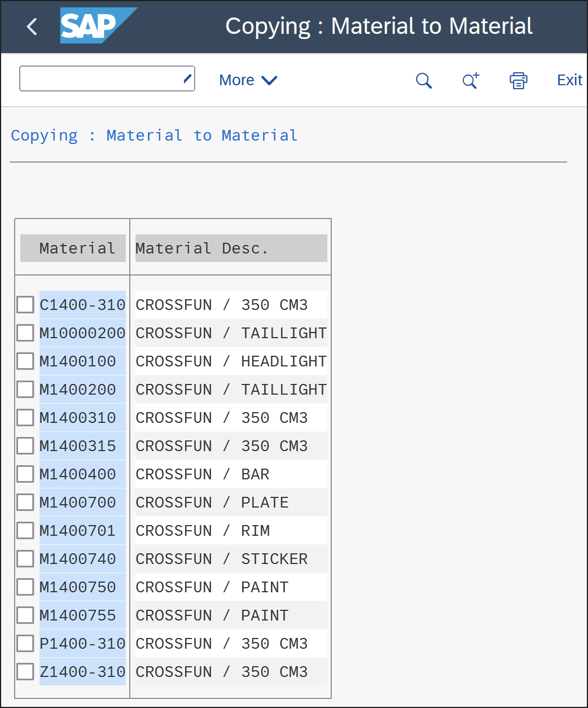Mark the checkbox for M1400310

tap(25, 418)
